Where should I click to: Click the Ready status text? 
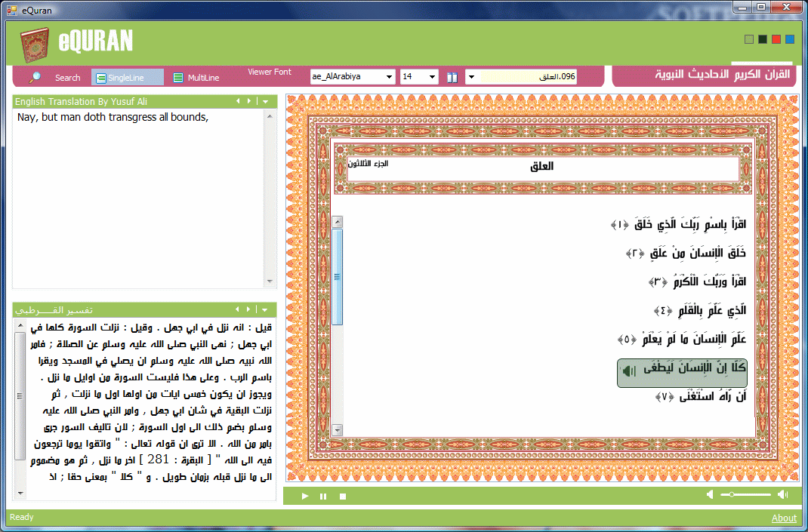point(22,517)
